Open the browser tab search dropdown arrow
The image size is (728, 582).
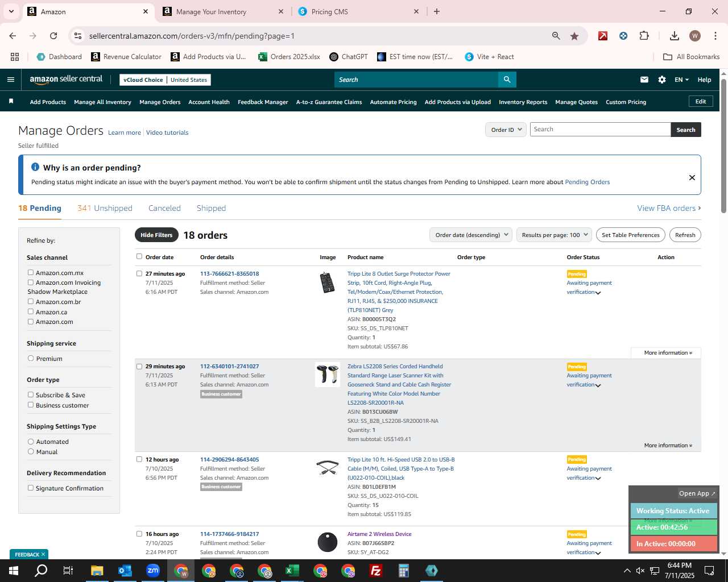click(x=11, y=11)
